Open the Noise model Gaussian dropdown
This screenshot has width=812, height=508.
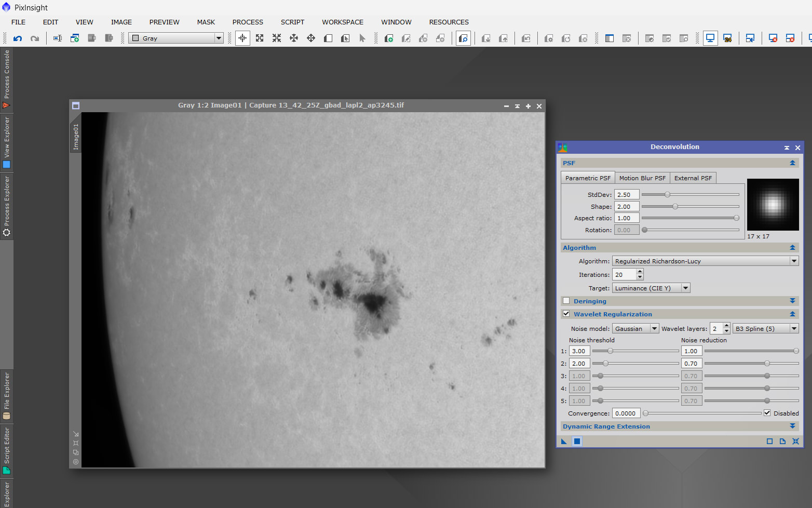click(x=636, y=328)
